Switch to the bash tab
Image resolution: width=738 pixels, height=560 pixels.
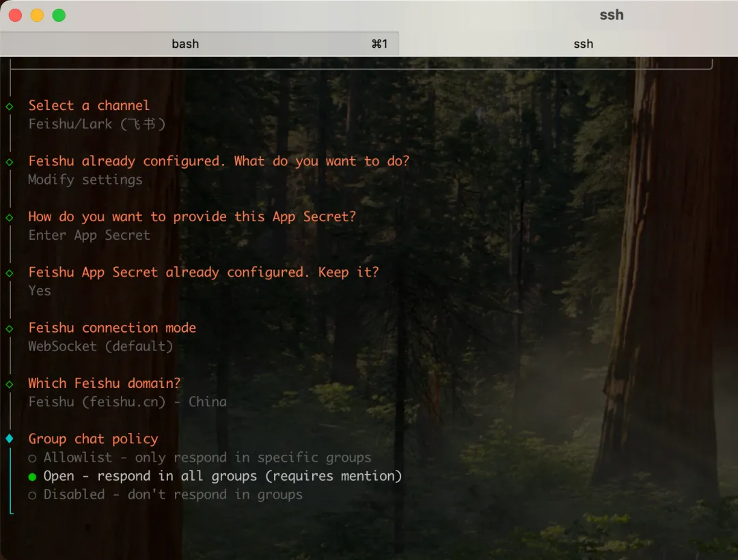tap(199, 44)
